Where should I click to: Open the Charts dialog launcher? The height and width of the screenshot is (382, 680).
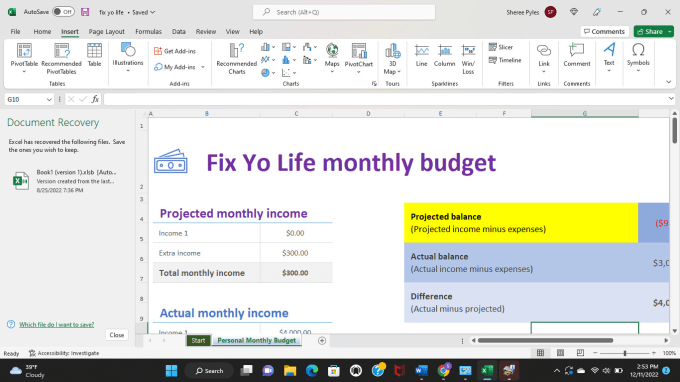[374, 84]
